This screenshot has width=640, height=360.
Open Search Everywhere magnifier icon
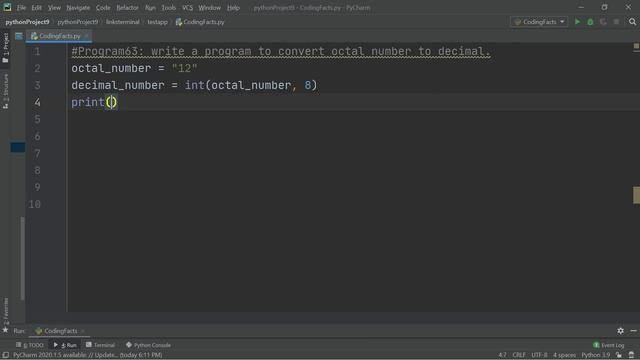(632, 22)
